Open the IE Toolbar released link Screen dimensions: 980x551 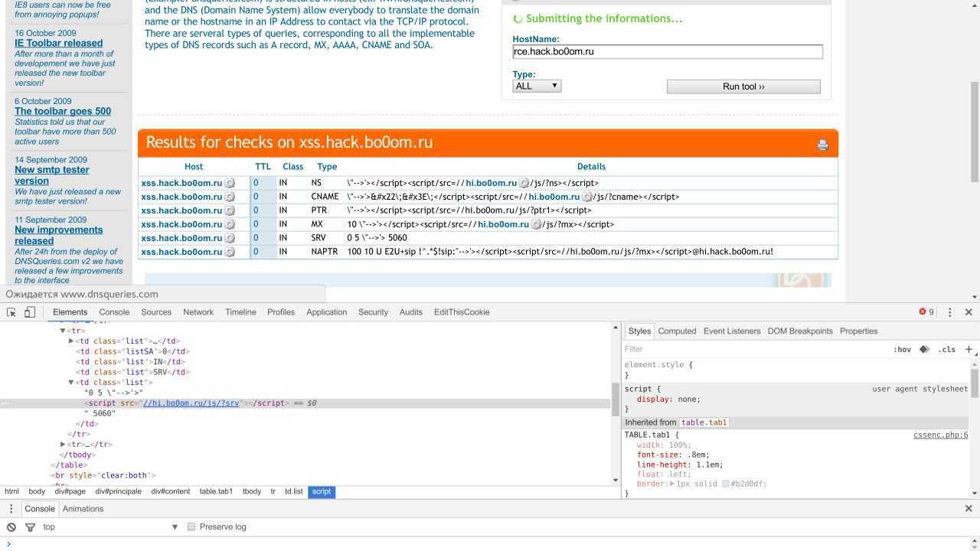tap(58, 44)
